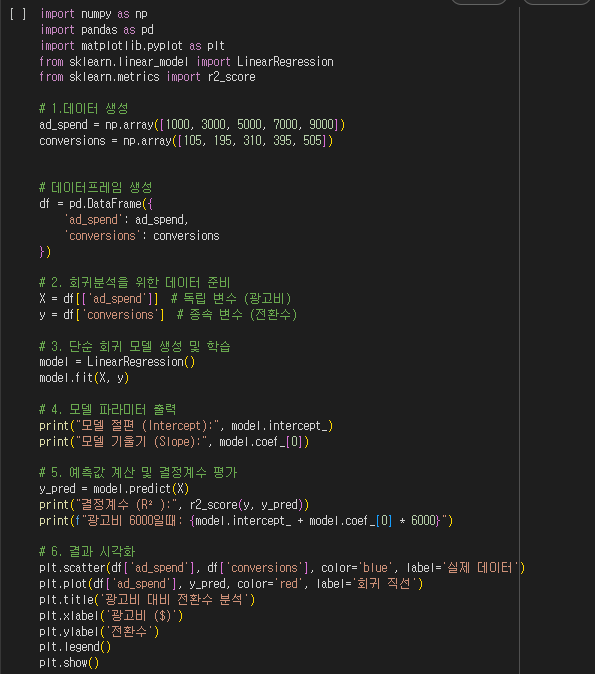Click the conversions np.array assignment line
This screenshot has height=674, width=595.
pyautogui.click(x=186, y=141)
